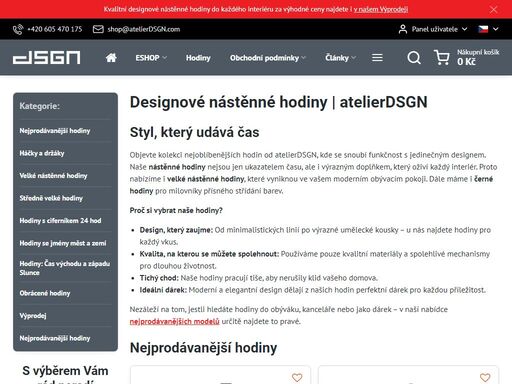Select Hodiny: Čas východu a západu Slunce

pyautogui.click(x=64, y=268)
